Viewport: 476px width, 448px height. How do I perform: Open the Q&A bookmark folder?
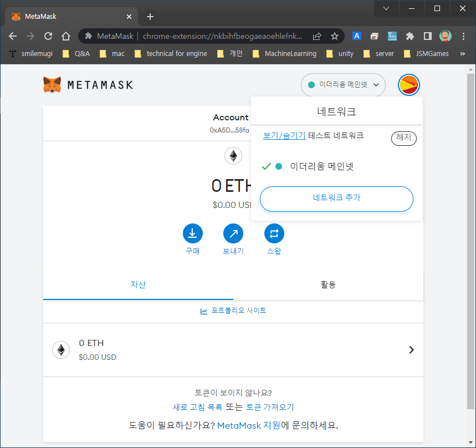point(76,53)
